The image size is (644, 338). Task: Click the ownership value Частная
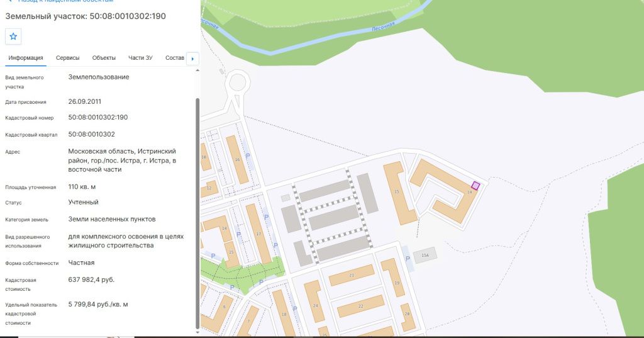point(81,262)
